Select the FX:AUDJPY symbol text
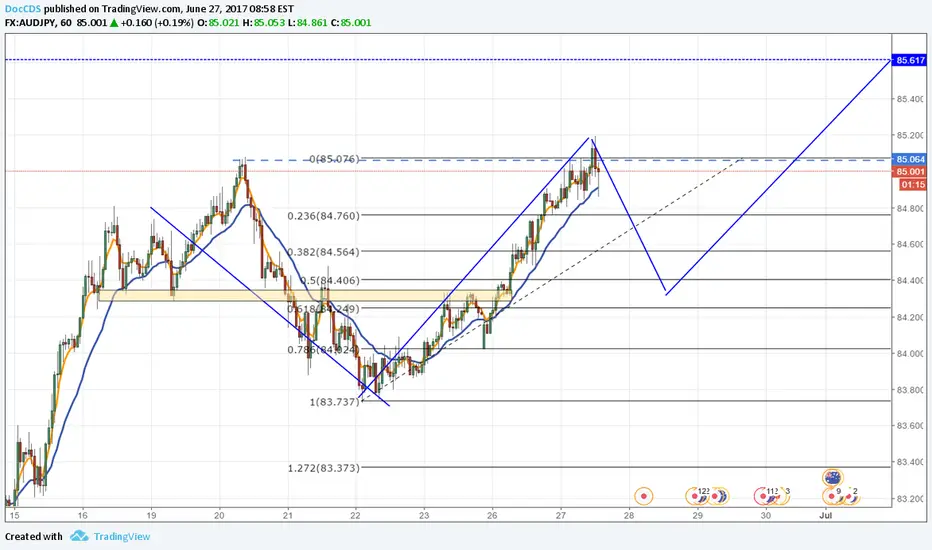This screenshot has width=932, height=550. point(30,23)
